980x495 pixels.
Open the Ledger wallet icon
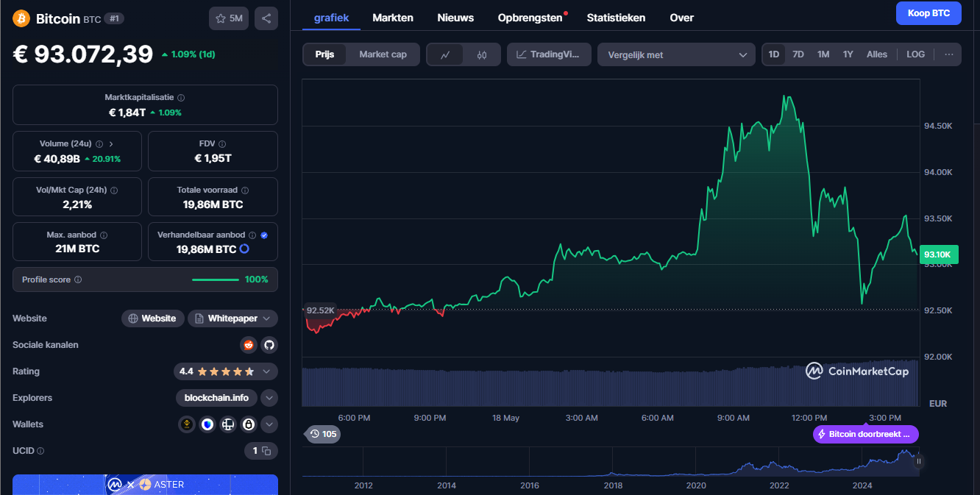(228, 424)
